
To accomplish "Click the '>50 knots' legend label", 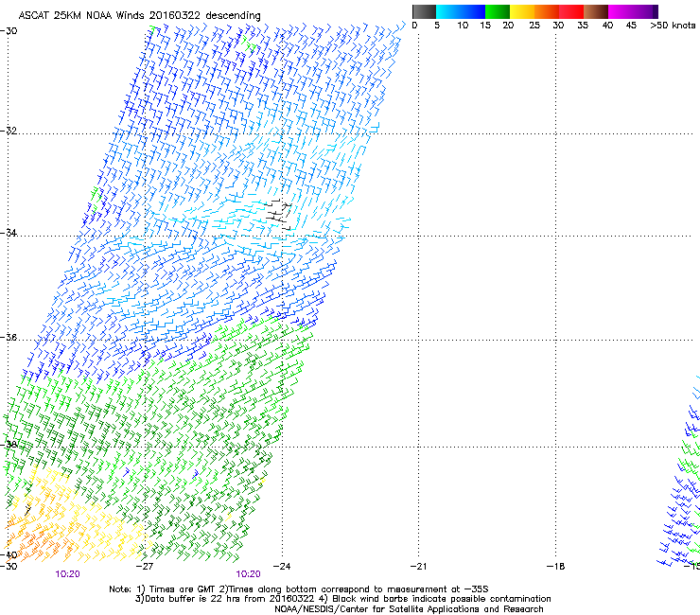I will (x=673, y=26).
